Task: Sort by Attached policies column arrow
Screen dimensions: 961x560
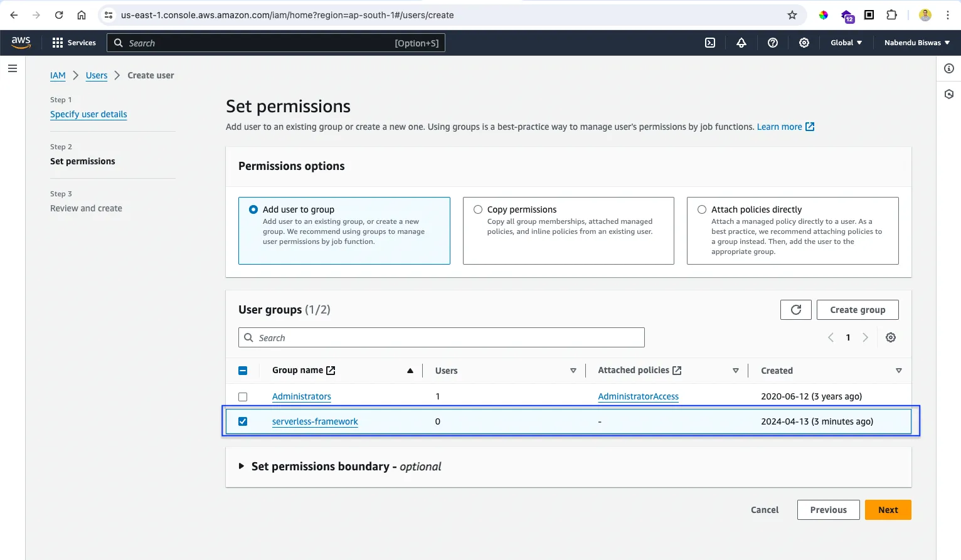Action: 736,371
